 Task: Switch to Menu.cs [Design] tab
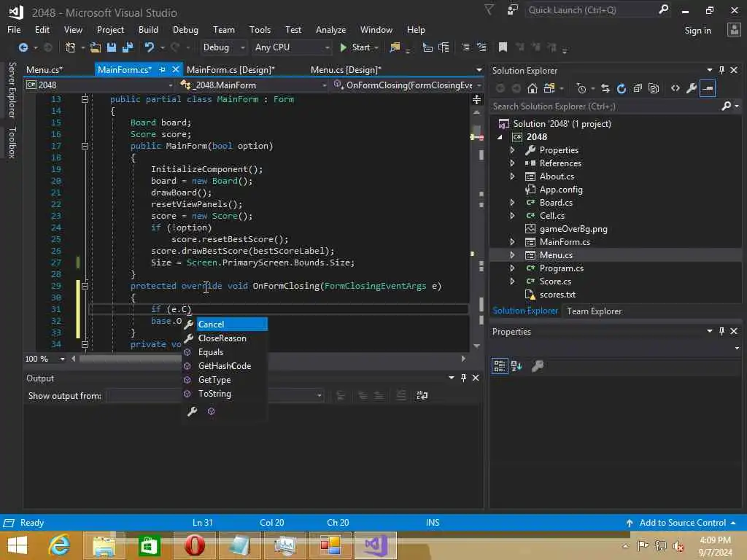coord(346,69)
